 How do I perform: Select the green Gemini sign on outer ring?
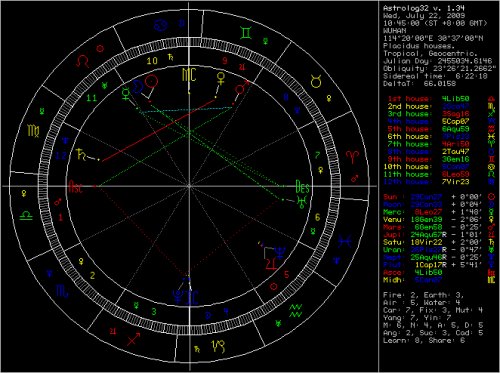tap(246, 33)
